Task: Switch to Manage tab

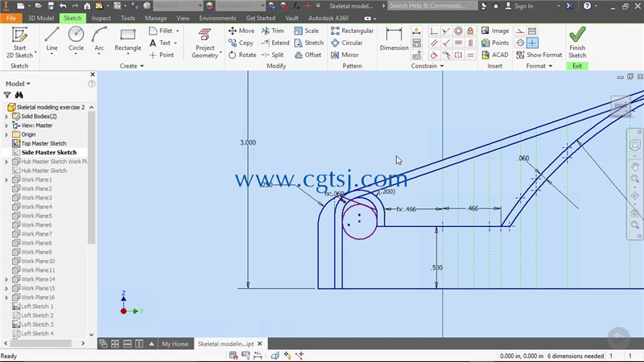Action: 155,18
